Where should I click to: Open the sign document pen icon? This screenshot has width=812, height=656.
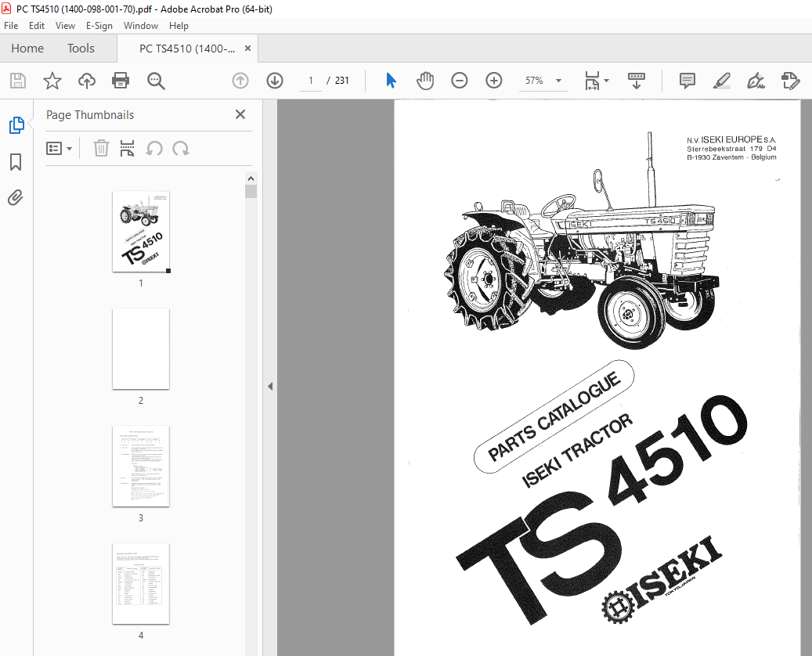(756, 81)
